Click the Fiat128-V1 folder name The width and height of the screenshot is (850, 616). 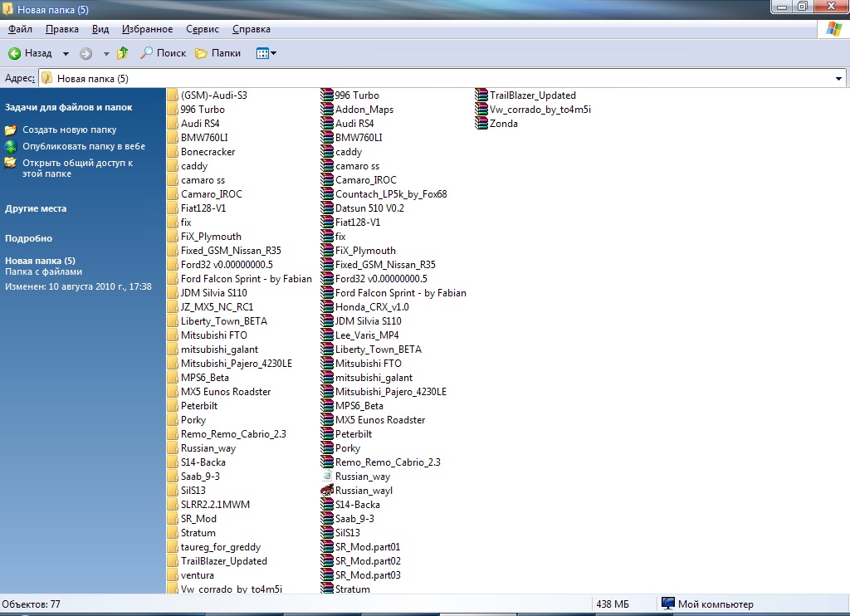[x=203, y=208]
